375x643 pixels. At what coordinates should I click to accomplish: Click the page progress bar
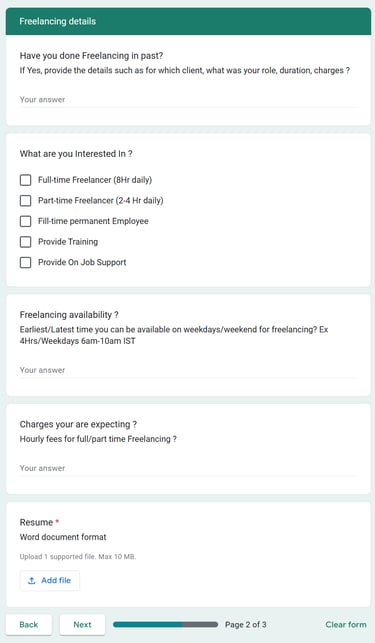(165, 625)
